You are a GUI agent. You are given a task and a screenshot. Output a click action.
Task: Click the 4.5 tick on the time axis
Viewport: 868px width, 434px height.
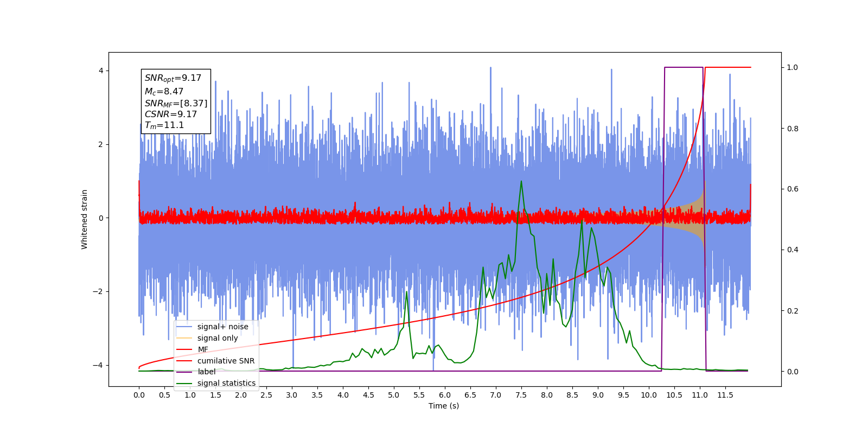[368, 395]
